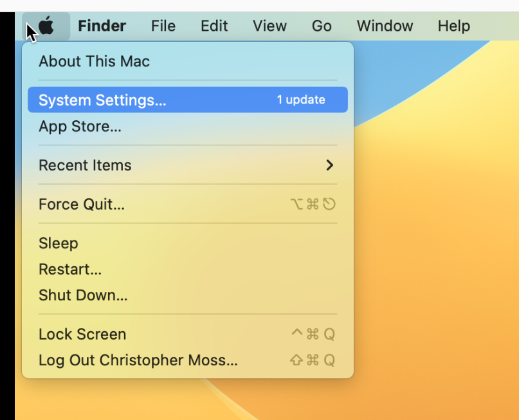Click the Force Quit keyboard shortcut icons

pyautogui.click(x=313, y=204)
